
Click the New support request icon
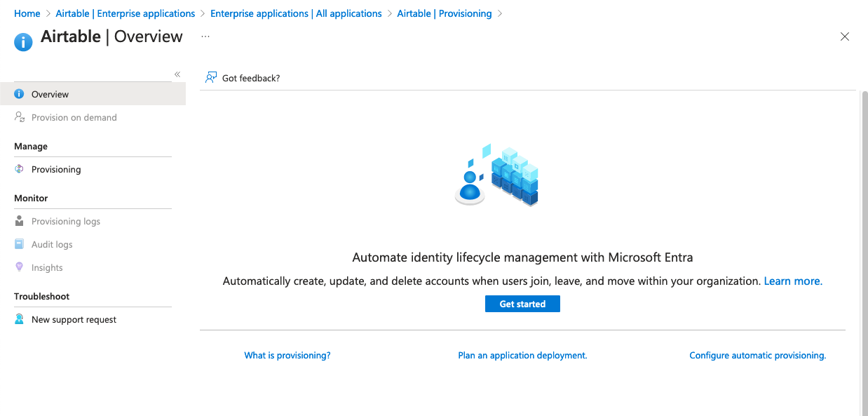click(20, 319)
